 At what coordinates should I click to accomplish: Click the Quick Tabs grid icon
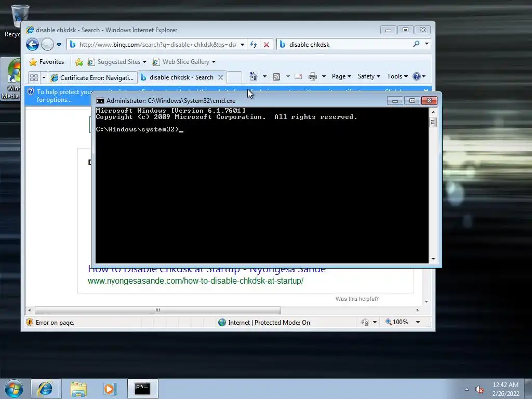coord(34,78)
